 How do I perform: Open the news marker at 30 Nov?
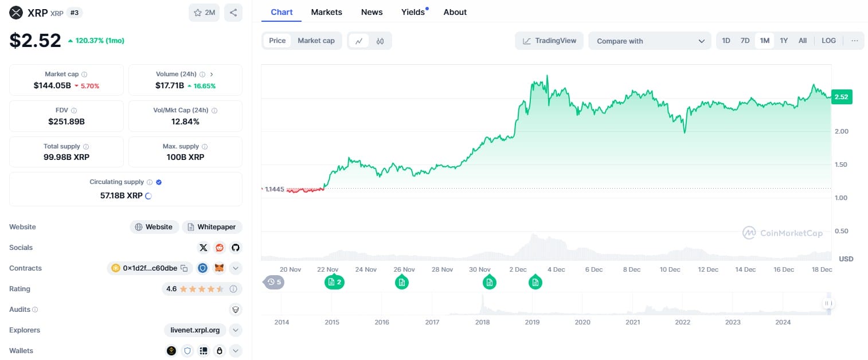tap(489, 282)
